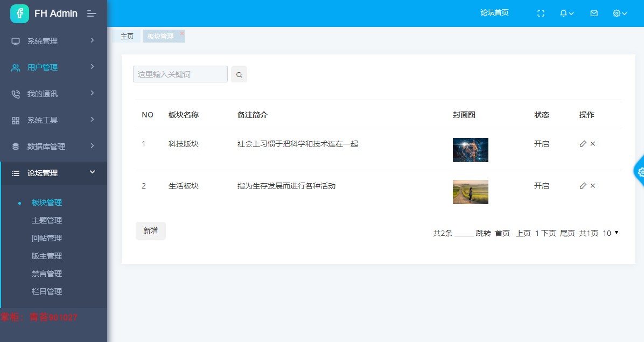Click the 系统管理 monitor icon

[x=16, y=41]
